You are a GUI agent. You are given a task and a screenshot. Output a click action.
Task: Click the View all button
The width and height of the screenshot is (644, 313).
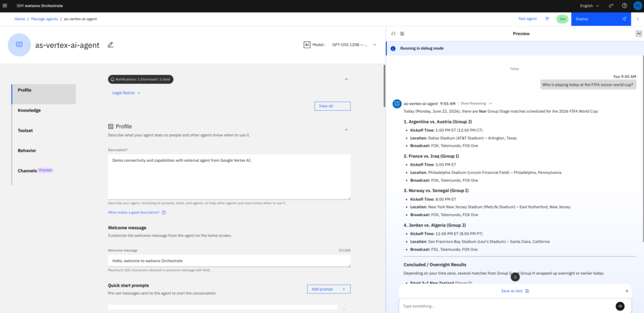(x=332, y=106)
